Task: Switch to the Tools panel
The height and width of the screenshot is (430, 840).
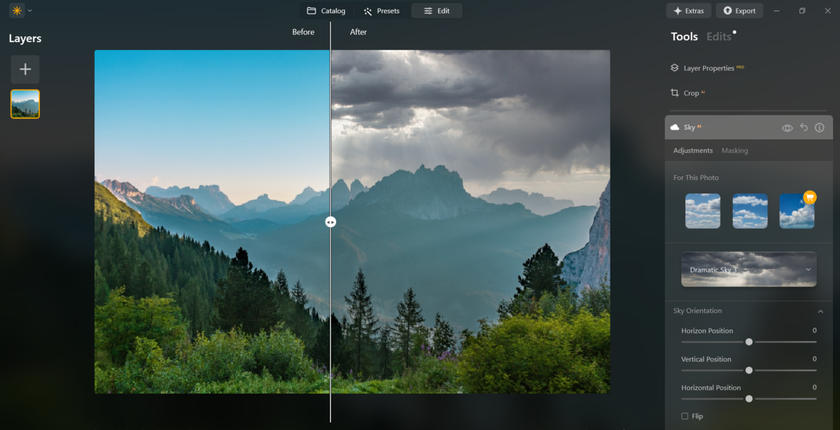Action: click(684, 36)
